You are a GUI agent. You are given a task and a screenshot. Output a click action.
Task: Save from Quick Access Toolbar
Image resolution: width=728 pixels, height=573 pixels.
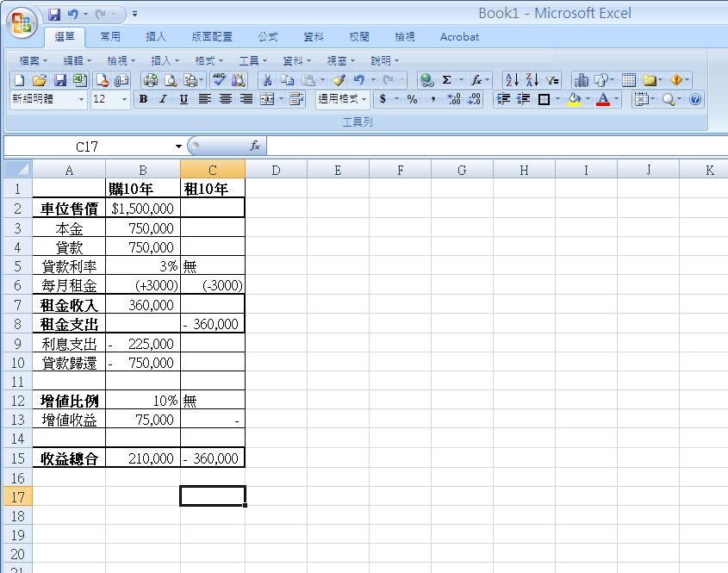point(54,15)
